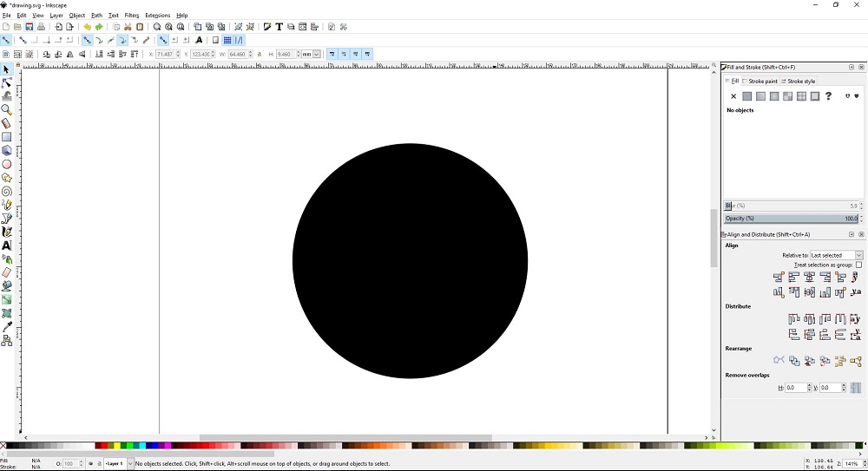The height and width of the screenshot is (471, 868).
Task: Iconify the Align and Distribute panel
Action: click(852, 235)
